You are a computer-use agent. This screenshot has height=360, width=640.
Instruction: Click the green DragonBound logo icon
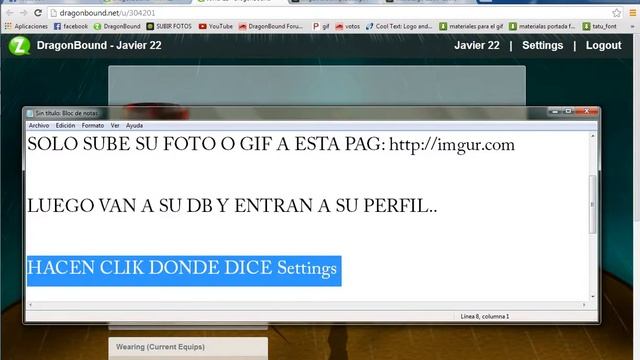pyautogui.click(x=19, y=45)
